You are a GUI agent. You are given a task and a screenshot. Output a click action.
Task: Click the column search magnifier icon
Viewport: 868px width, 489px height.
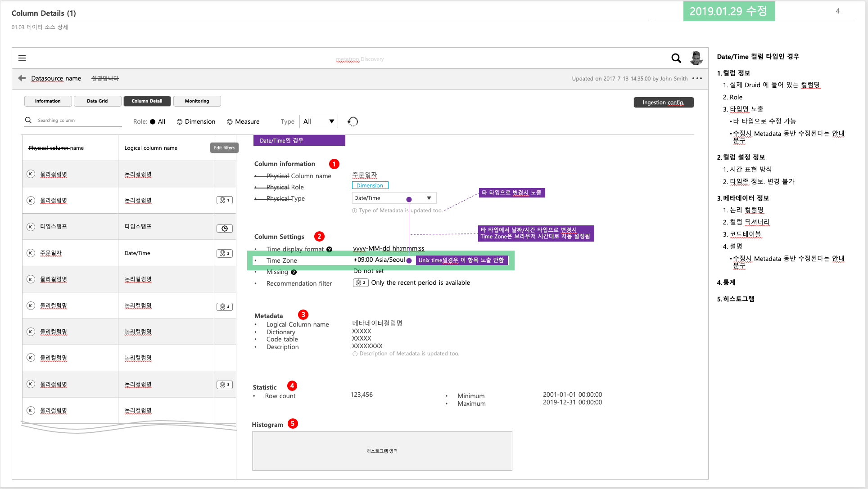click(28, 120)
